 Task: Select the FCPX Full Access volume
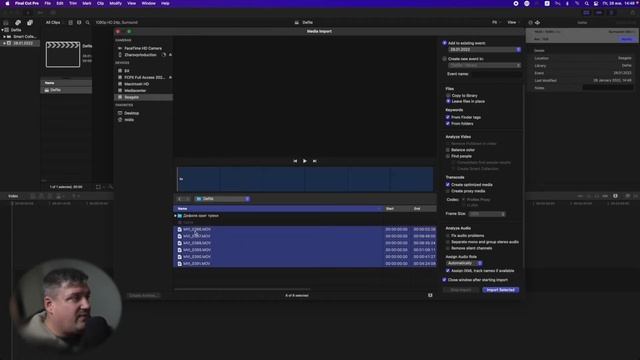tap(144, 78)
